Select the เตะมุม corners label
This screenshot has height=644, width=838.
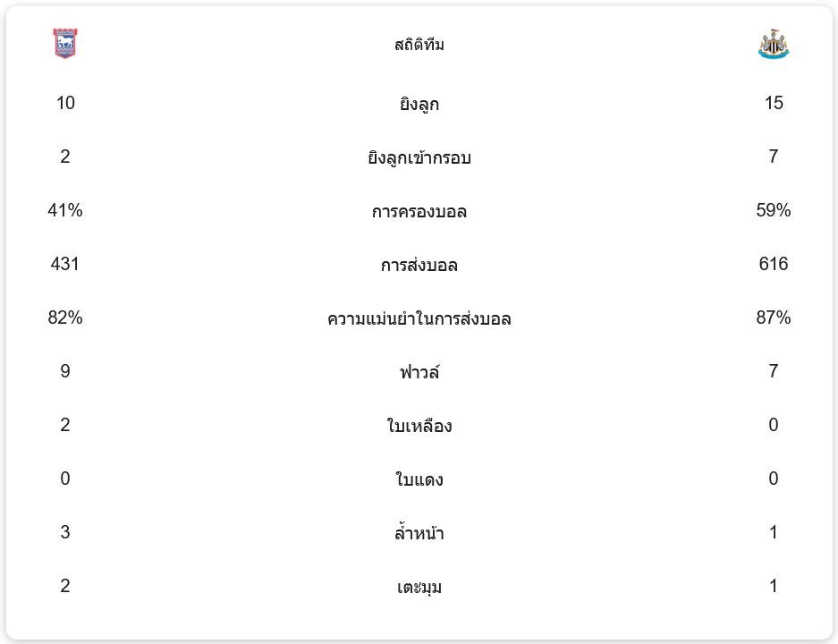click(419, 588)
